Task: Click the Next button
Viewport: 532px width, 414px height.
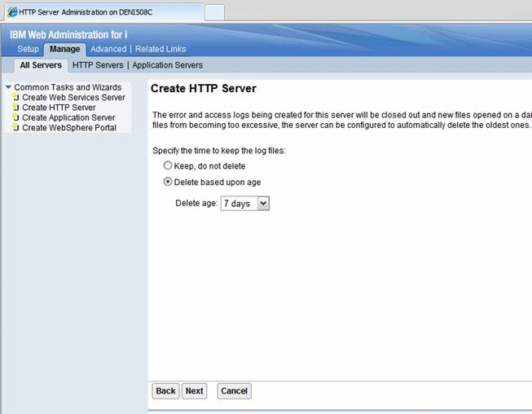Action: pyautogui.click(x=194, y=391)
